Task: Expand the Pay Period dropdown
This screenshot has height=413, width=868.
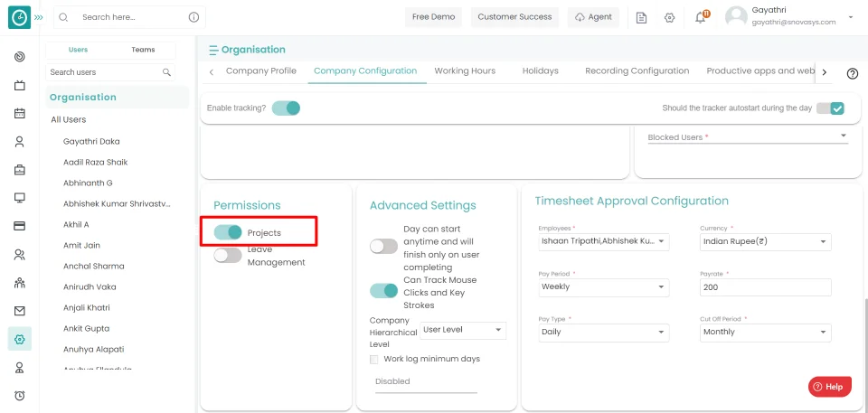Action: click(603, 286)
